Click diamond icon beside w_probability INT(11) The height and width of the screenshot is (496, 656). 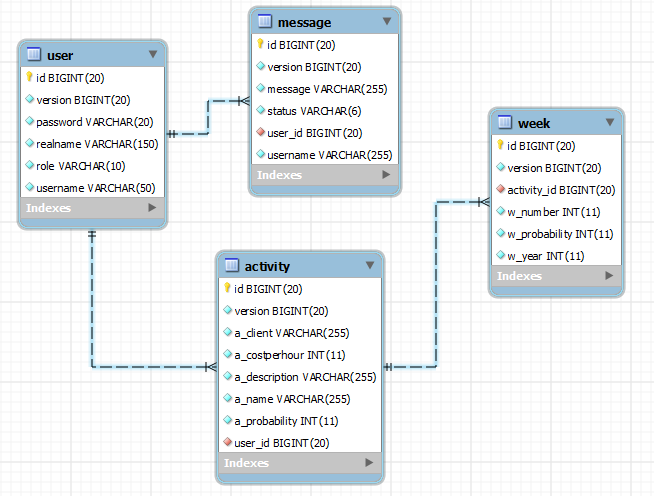[500, 233]
